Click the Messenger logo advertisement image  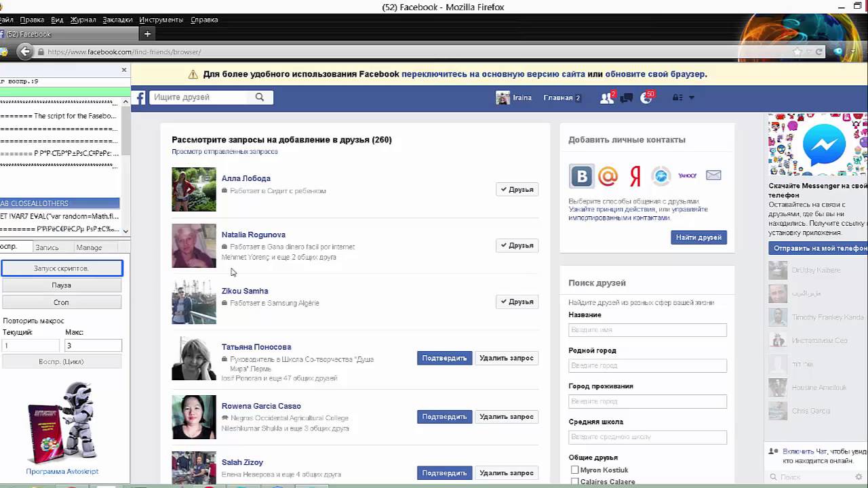pyautogui.click(x=818, y=145)
